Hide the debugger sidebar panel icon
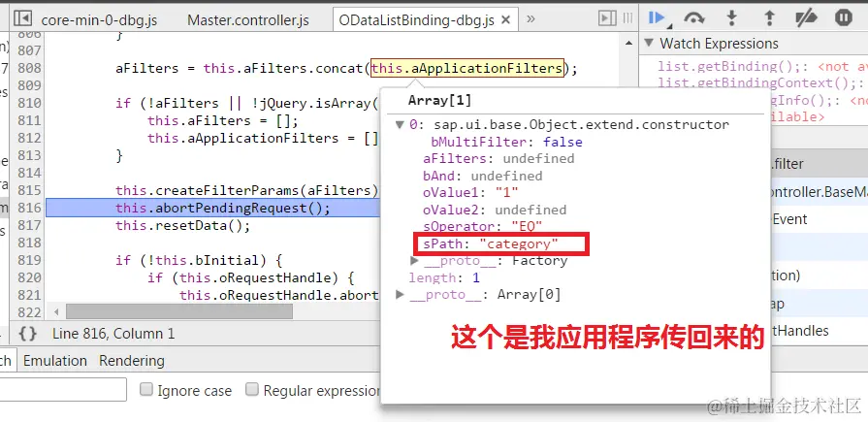This screenshot has height=422, width=868. coord(607,18)
